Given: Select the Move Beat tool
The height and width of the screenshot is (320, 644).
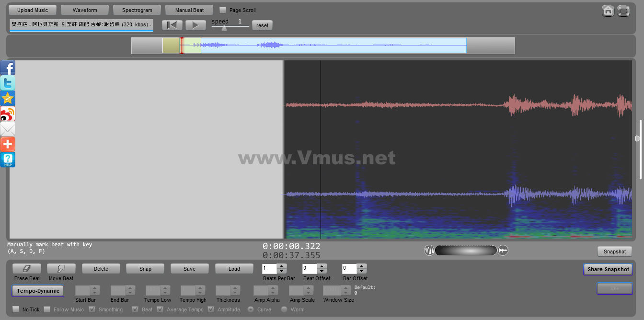Looking at the screenshot, I should coord(61,269).
